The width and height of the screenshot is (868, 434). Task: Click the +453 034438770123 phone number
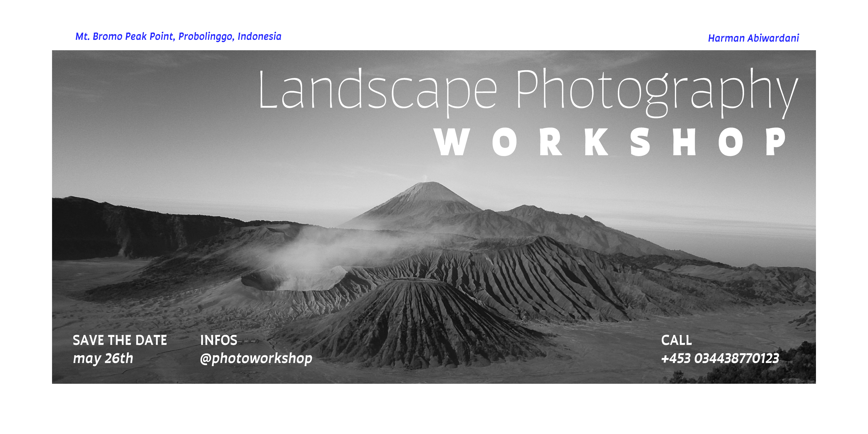[720, 358]
